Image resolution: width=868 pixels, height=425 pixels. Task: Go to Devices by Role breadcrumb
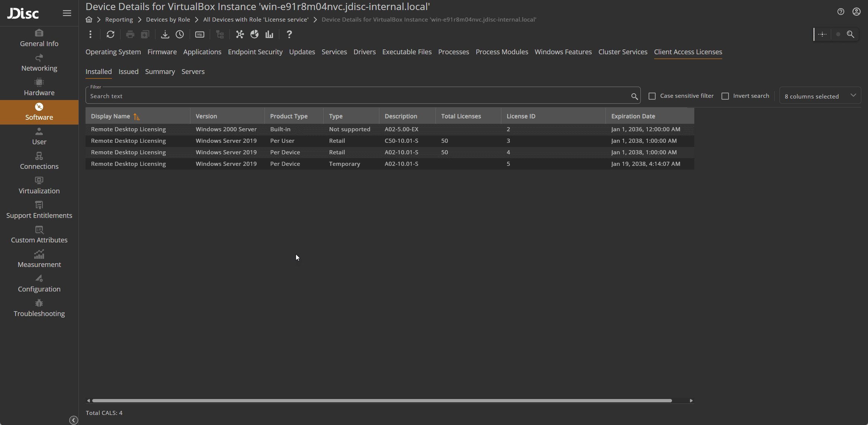[x=168, y=20]
